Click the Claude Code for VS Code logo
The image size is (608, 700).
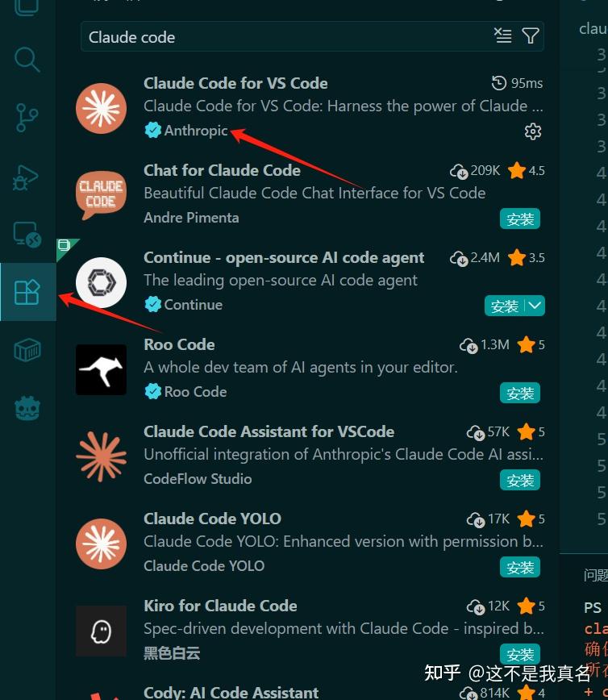(x=102, y=108)
